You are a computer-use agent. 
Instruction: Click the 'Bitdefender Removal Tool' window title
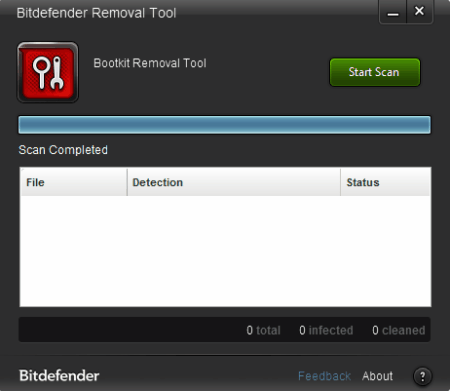96,13
